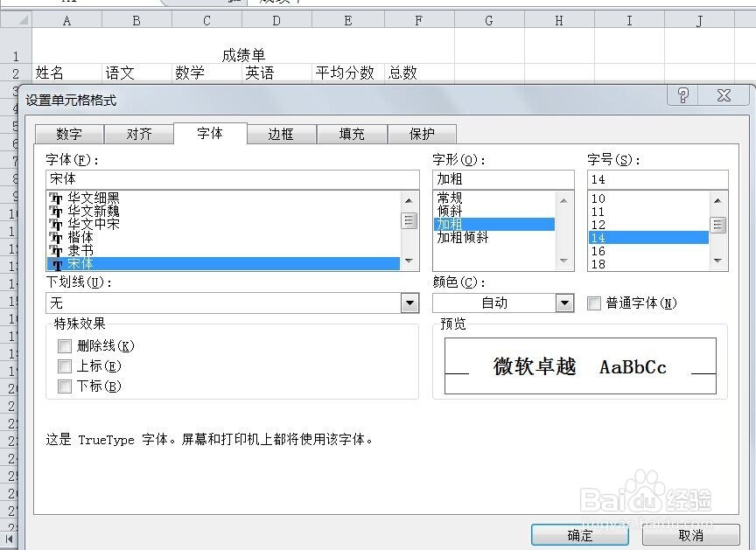
Task: Click font size list scroll up arrow
Action: tap(717, 200)
